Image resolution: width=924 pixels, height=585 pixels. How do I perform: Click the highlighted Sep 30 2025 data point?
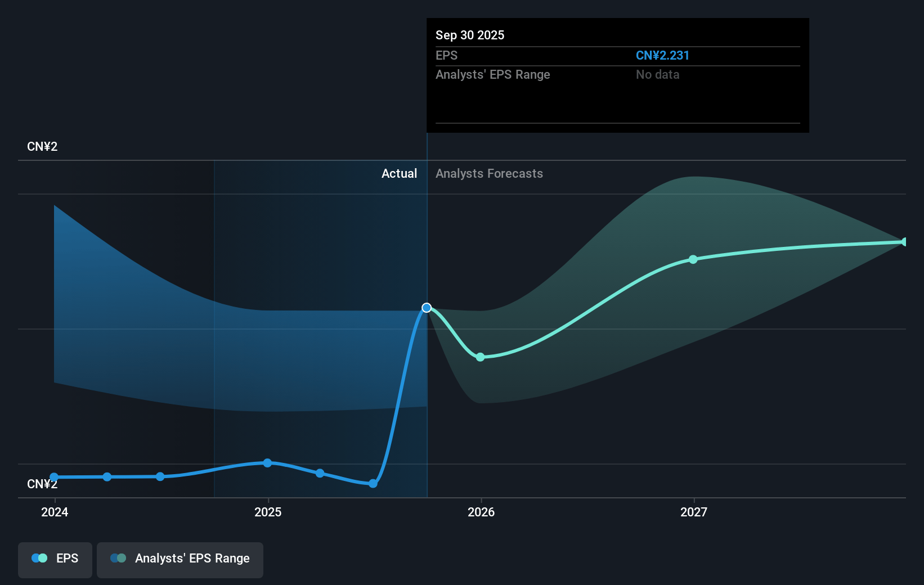(427, 308)
